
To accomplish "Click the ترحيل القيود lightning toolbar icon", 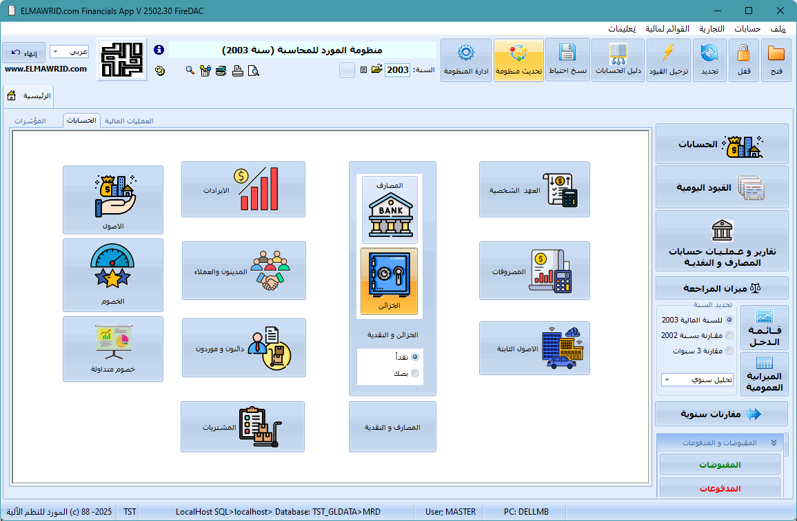I will (664, 60).
